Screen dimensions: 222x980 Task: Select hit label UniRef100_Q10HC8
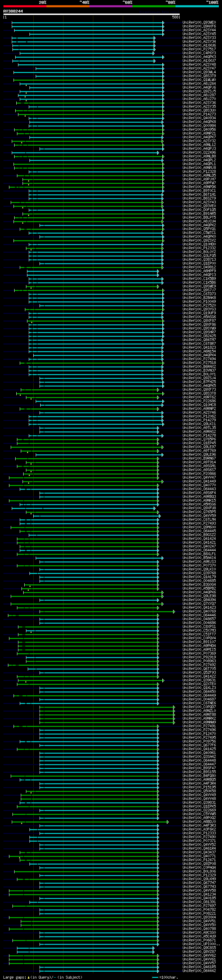pyautogui.click(x=199, y=405)
